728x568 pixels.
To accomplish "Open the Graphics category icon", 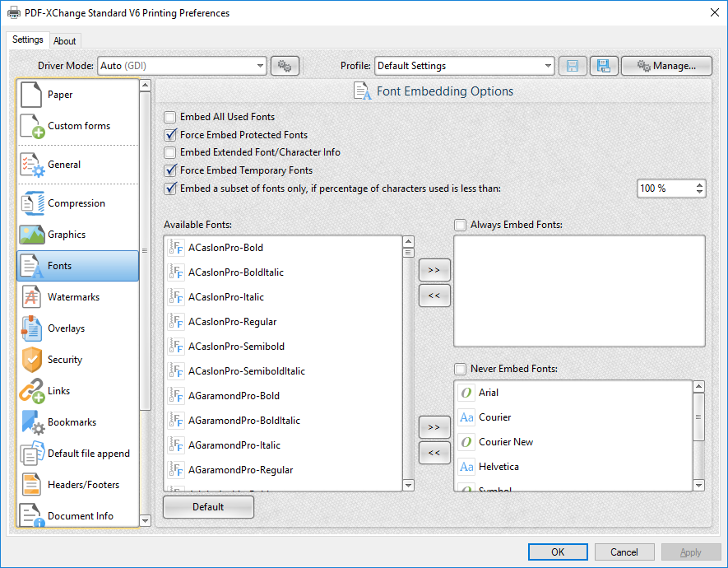I will coord(32,235).
